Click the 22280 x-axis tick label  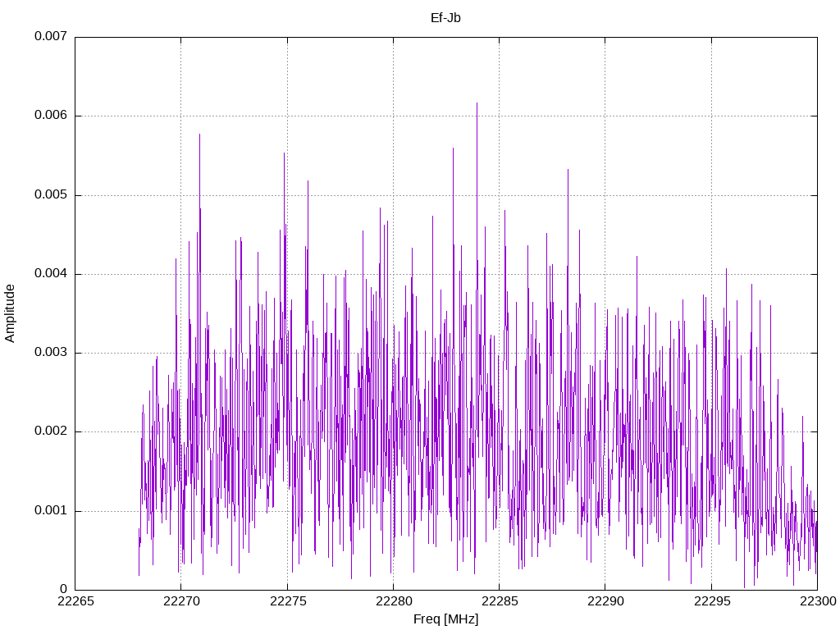(x=394, y=601)
